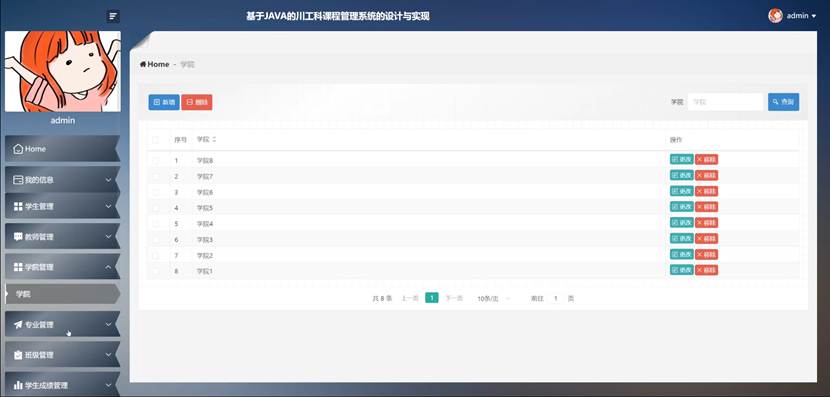Click the red 删除 button for row 学院3
Screen dimensions: 830x397
pyautogui.click(x=707, y=239)
